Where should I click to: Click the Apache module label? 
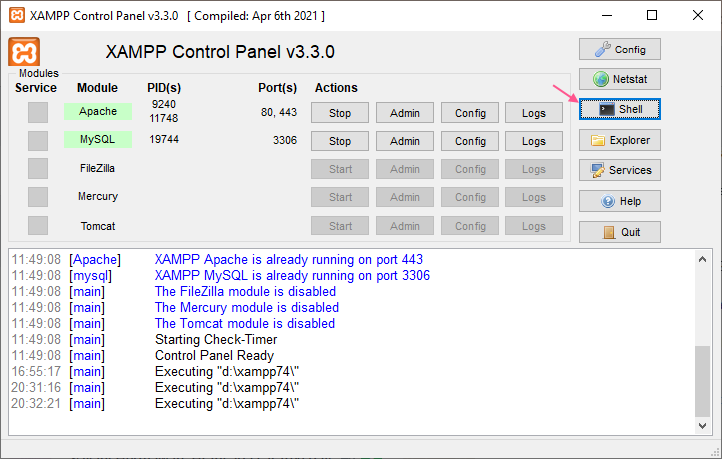(98, 111)
